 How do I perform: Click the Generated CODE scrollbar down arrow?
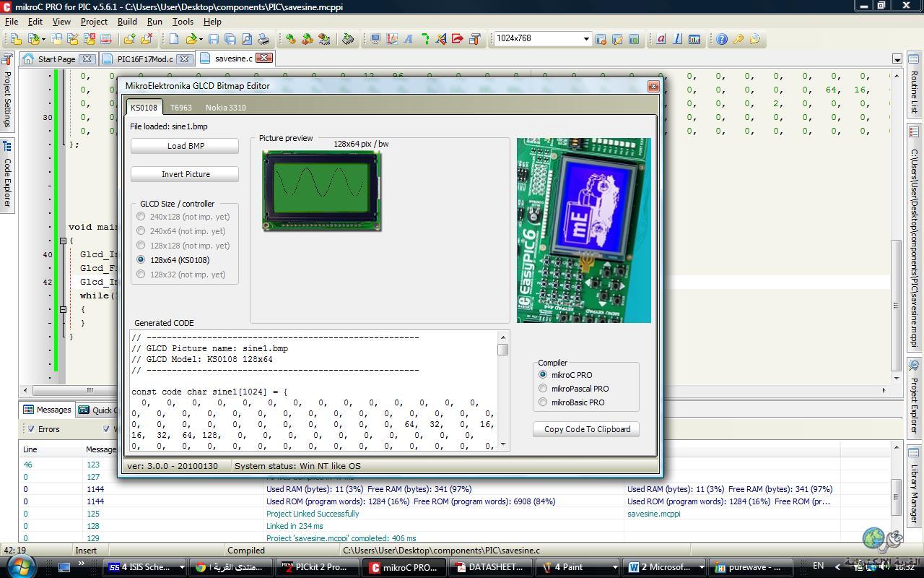(503, 445)
